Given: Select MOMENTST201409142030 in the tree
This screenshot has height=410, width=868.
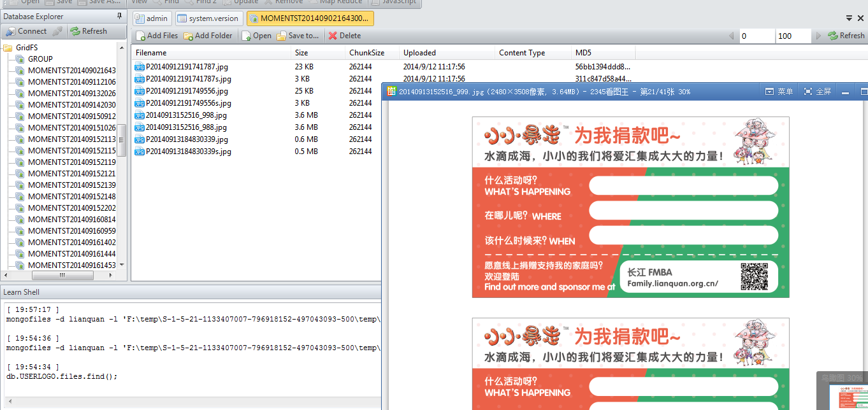Looking at the screenshot, I should point(66,104).
